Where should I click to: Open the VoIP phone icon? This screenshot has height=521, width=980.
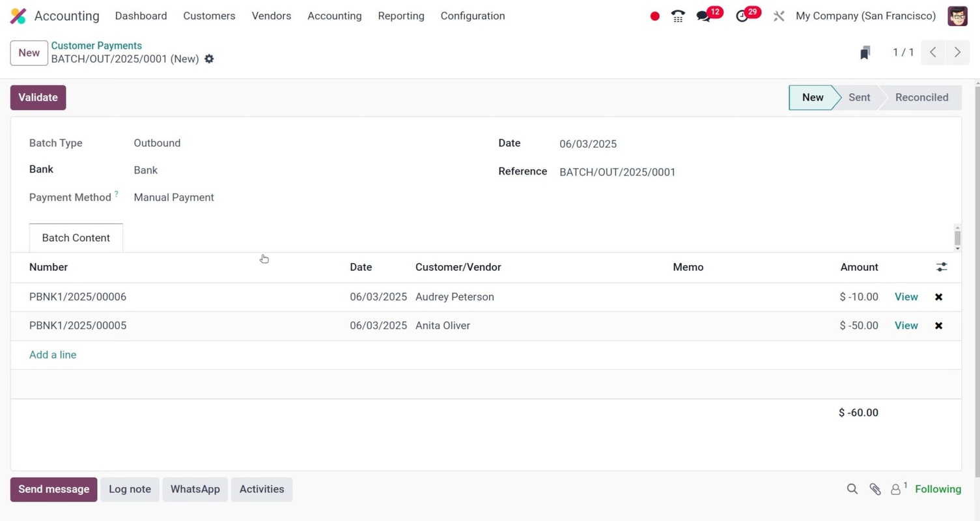pyautogui.click(x=678, y=16)
